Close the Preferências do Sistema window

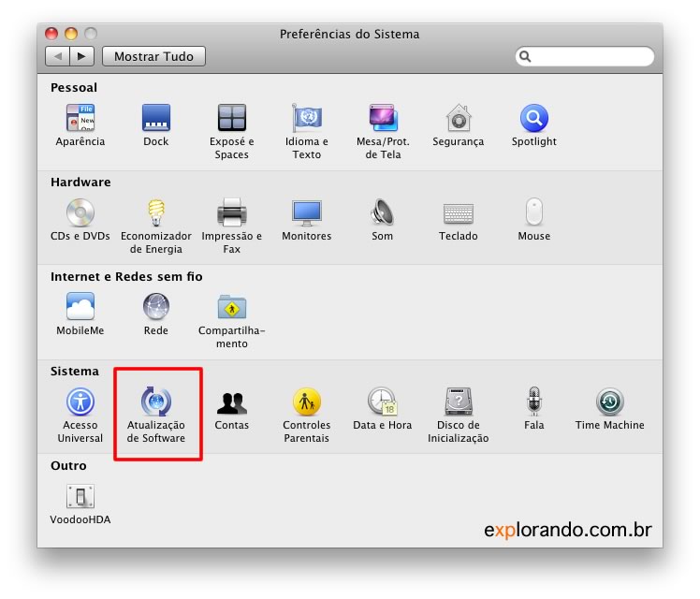pos(51,34)
